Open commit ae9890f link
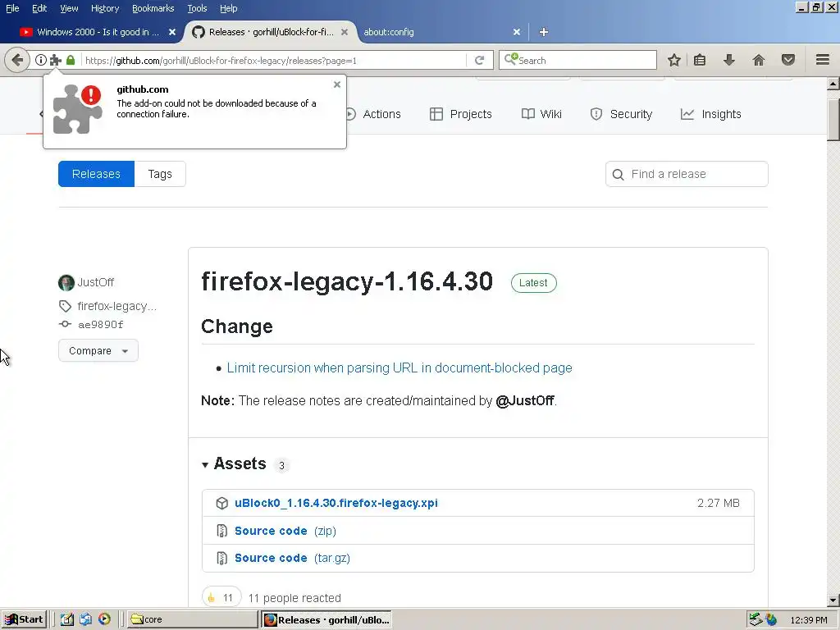This screenshot has width=840, height=630. (x=101, y=324)
